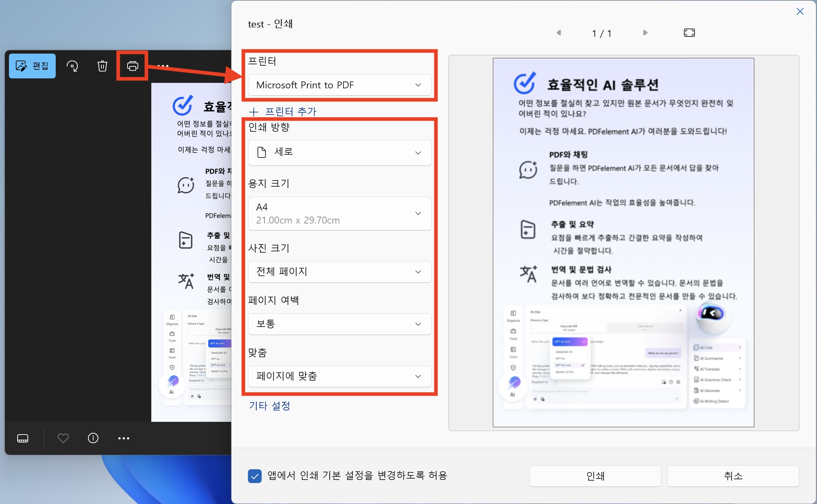The height and width of the screenshot is (504, 817).
Task: Go to previous preview page arrow
Action: tap(559, 33)
